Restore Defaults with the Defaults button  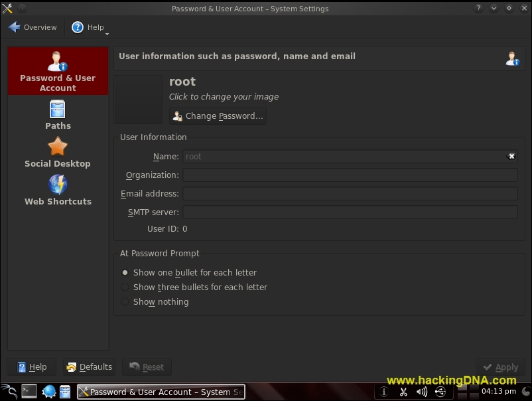pyautogui.click(x=90, y=366)
